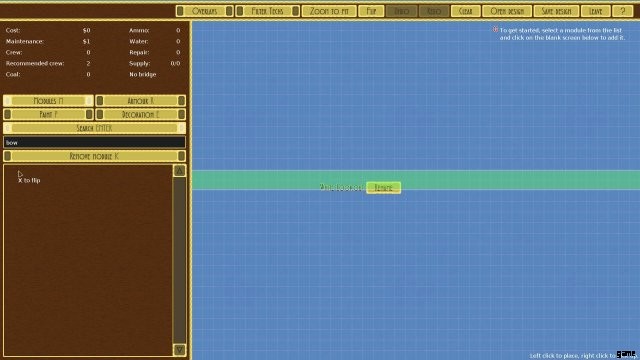Screen dimensions: 640x360
Task: Click the scroll down arrow in module list
Action: coord(179,349)
